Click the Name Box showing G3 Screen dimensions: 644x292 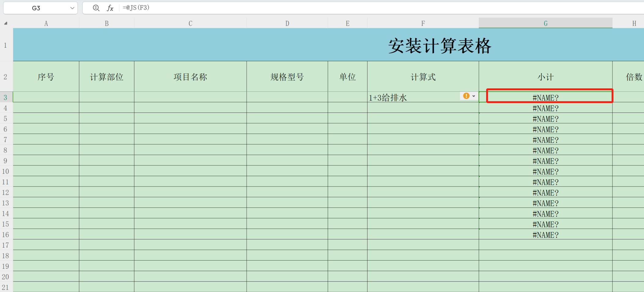[x=36, y=8]
